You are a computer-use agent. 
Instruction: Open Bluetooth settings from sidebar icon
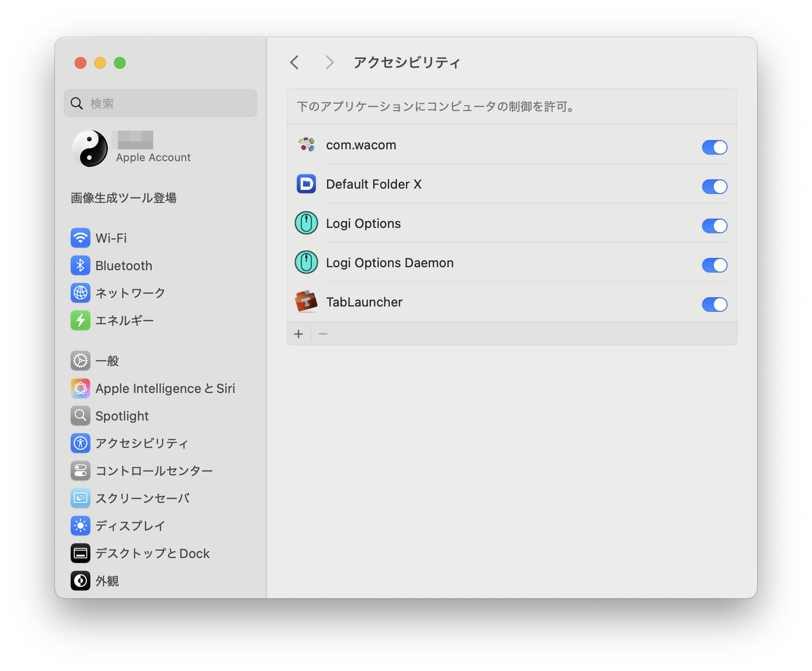(x=81, y=266)
